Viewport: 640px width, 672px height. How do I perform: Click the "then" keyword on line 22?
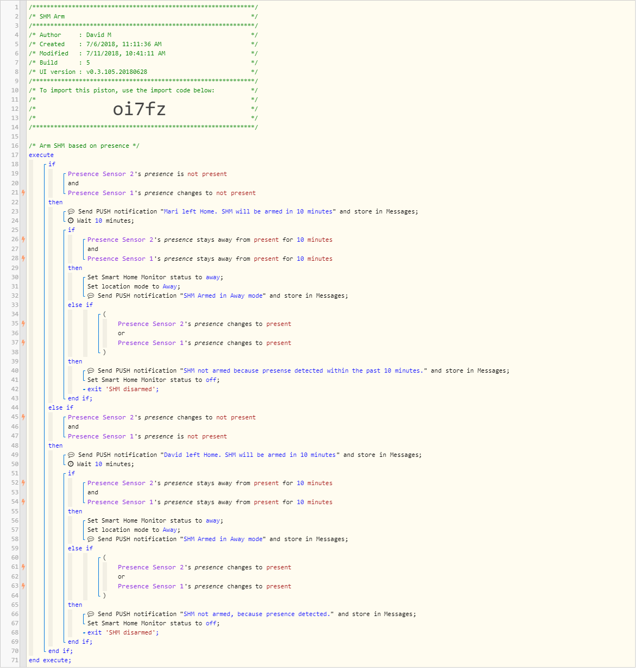coord(55,202)
